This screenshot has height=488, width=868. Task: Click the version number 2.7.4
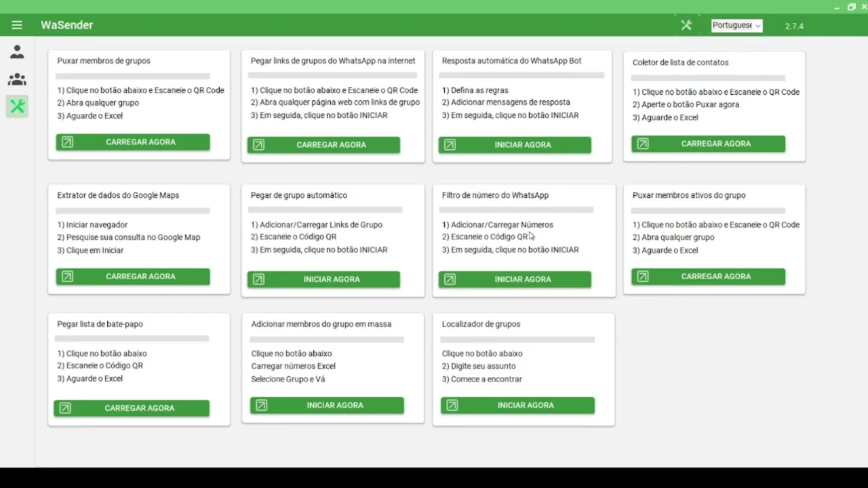point(794,26)
